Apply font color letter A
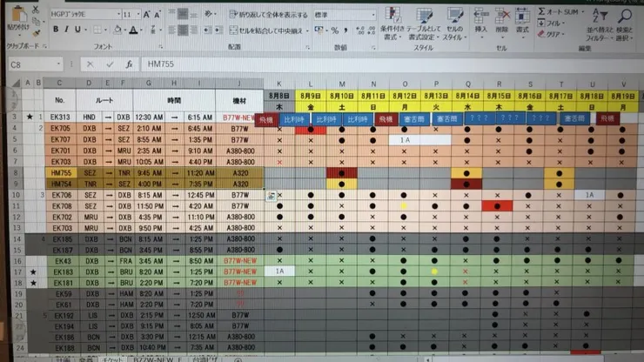Image resolution: width=644 pixels, height=362 pixels. pos(133,30)
